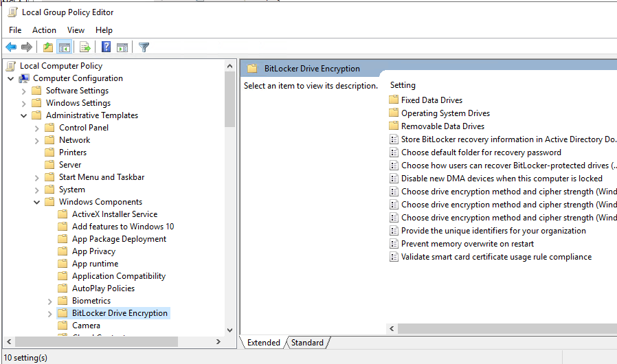Viewport: 617px width, 364px height.
Task: Toggle the Show/Hide Console Tree icon
Action: 64,47
